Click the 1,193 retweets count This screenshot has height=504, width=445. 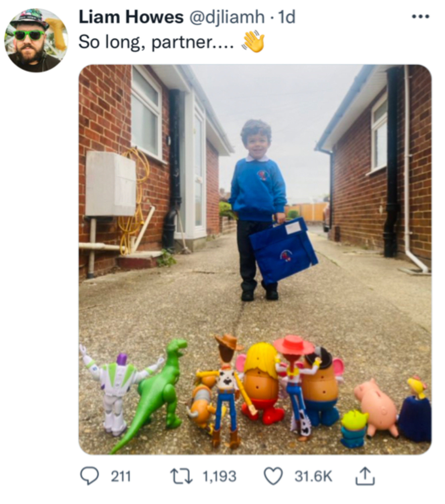point(220,476)
